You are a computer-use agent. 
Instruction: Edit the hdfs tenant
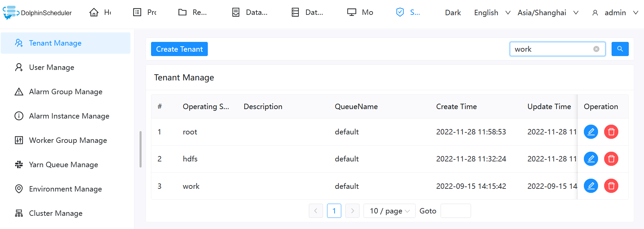click(591, 159)
